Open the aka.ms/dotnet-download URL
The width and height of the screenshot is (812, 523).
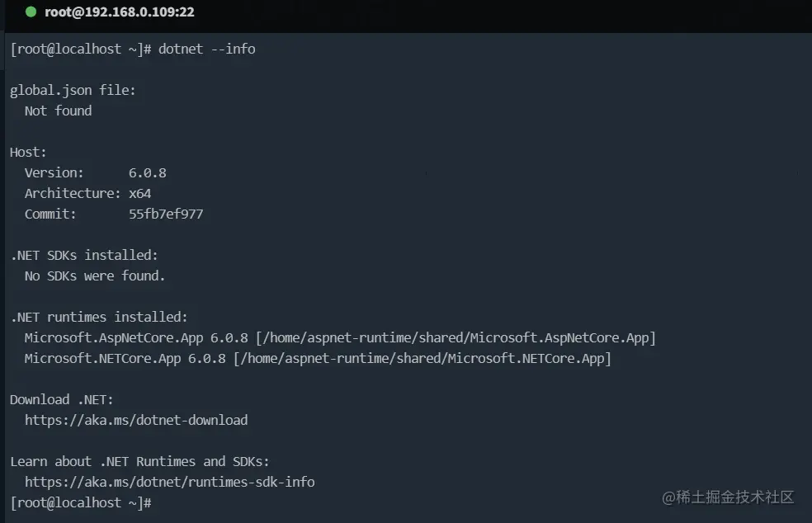point(136,420)
